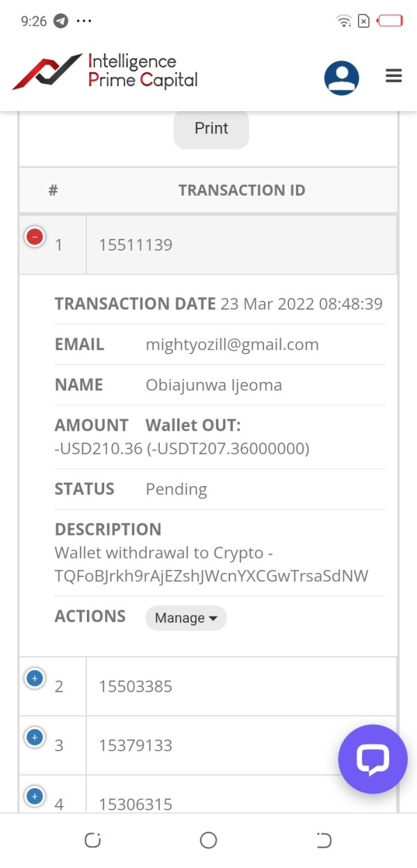This screenshot has width=417, height=868.
Task: Click the Intelligence Prime Capital logo
Action: click(105, 72)
